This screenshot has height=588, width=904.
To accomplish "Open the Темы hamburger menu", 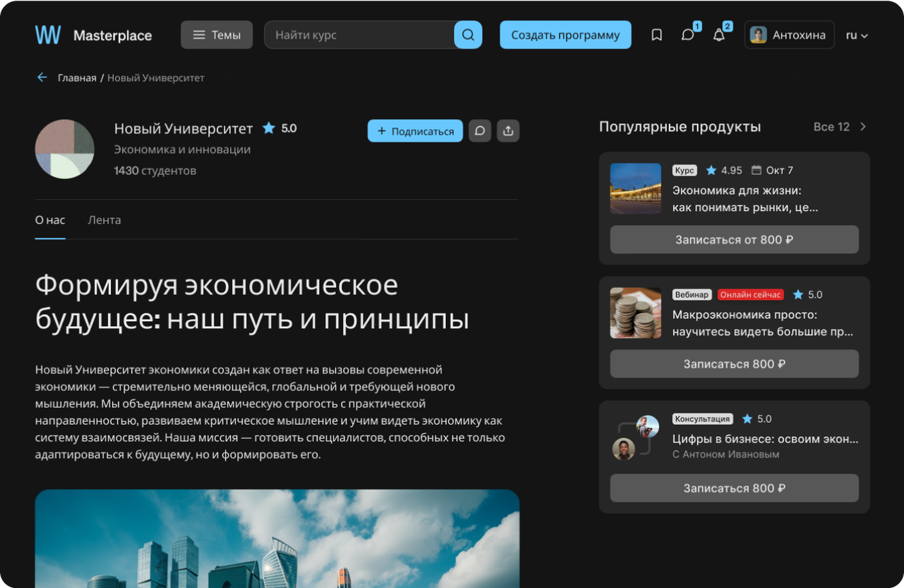I will 217,35.
